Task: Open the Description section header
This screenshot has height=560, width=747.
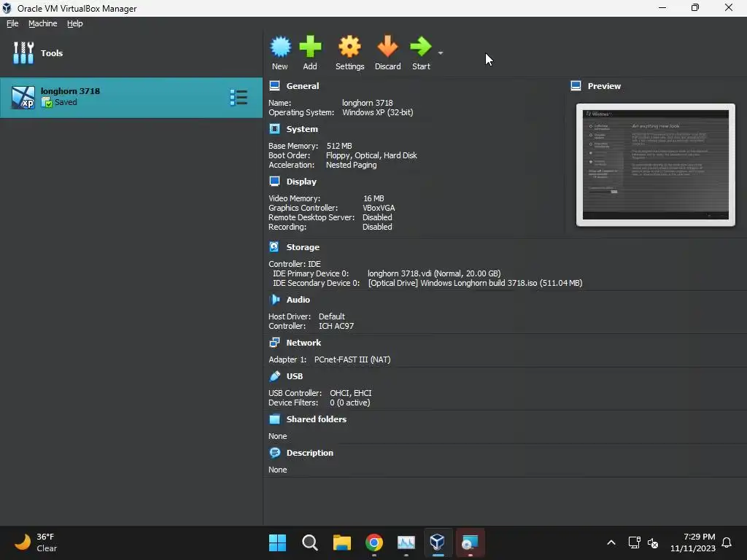Action: 309,453
